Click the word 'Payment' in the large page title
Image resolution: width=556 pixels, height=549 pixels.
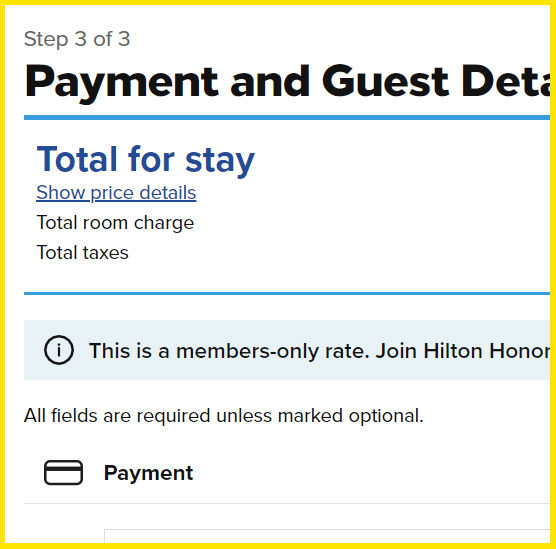click(x=121, y=82)
